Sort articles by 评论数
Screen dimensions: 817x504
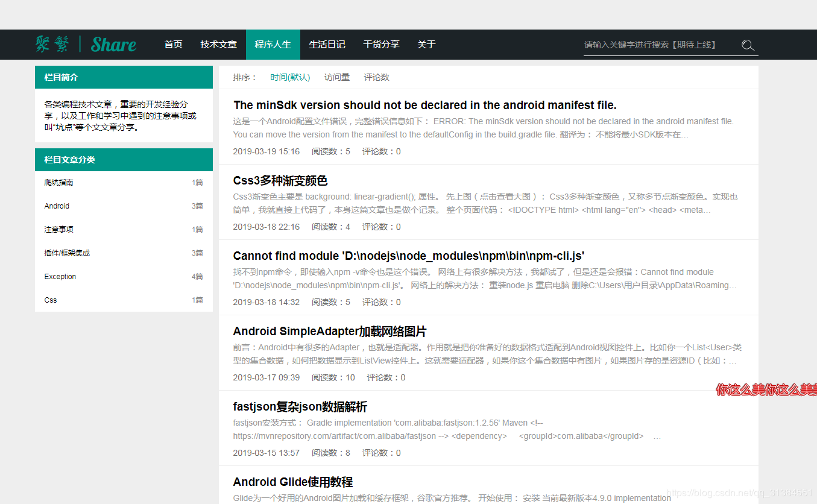[377, 77]
